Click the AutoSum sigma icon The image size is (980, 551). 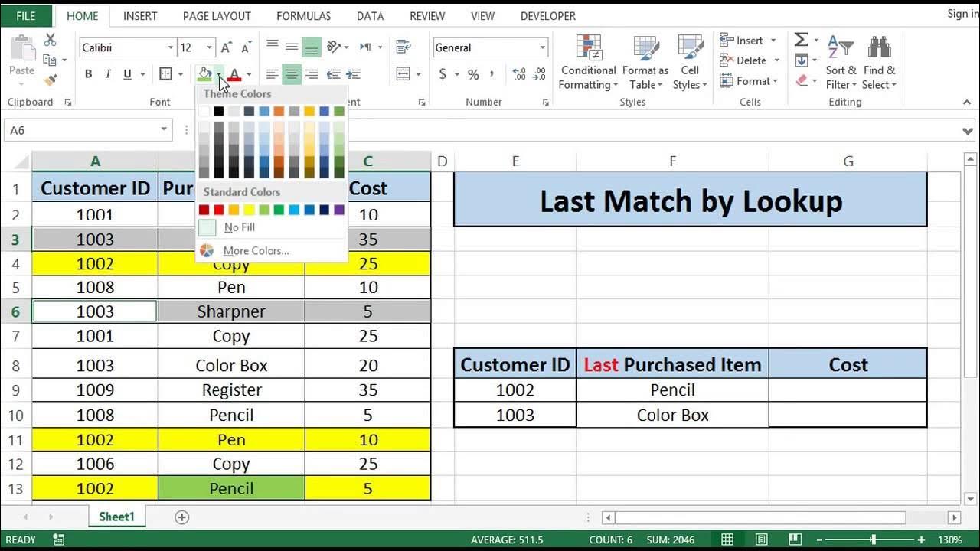(x=801, y=40)
